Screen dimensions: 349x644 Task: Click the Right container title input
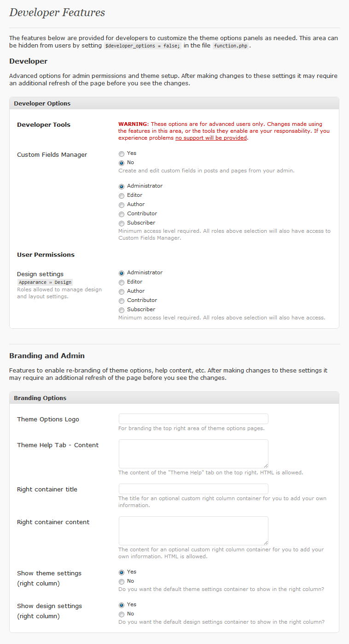[193, 489]
